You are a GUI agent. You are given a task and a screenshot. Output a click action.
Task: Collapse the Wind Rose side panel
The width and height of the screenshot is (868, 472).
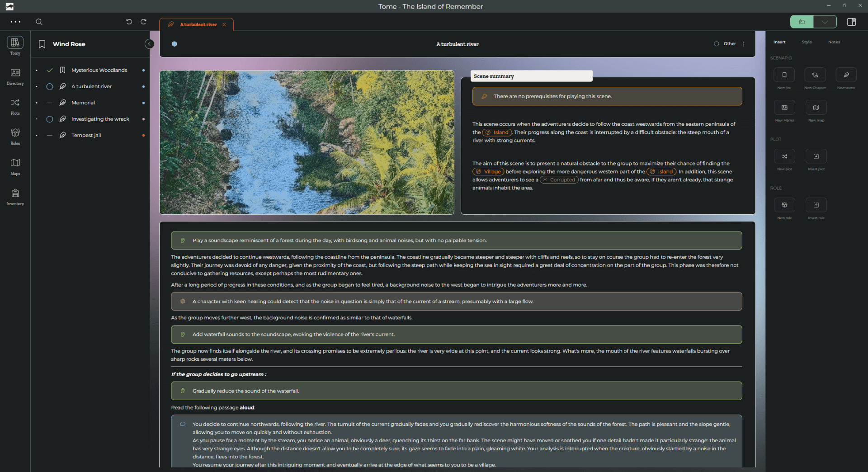[149, 44]
